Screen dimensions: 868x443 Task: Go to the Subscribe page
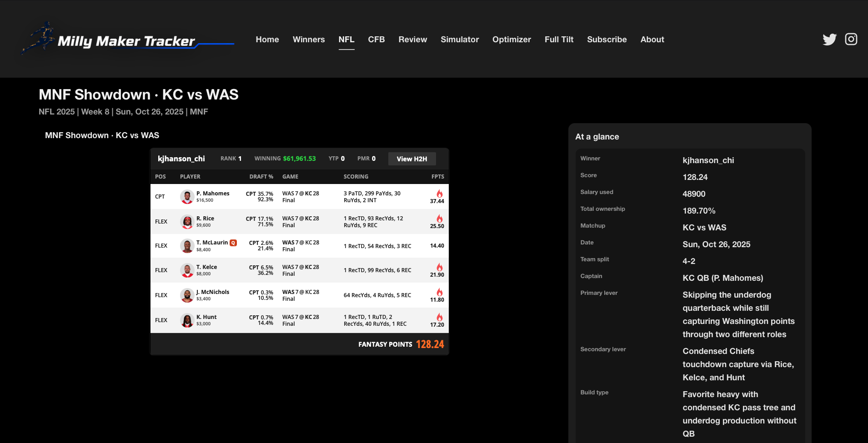(x=607, y=40)
